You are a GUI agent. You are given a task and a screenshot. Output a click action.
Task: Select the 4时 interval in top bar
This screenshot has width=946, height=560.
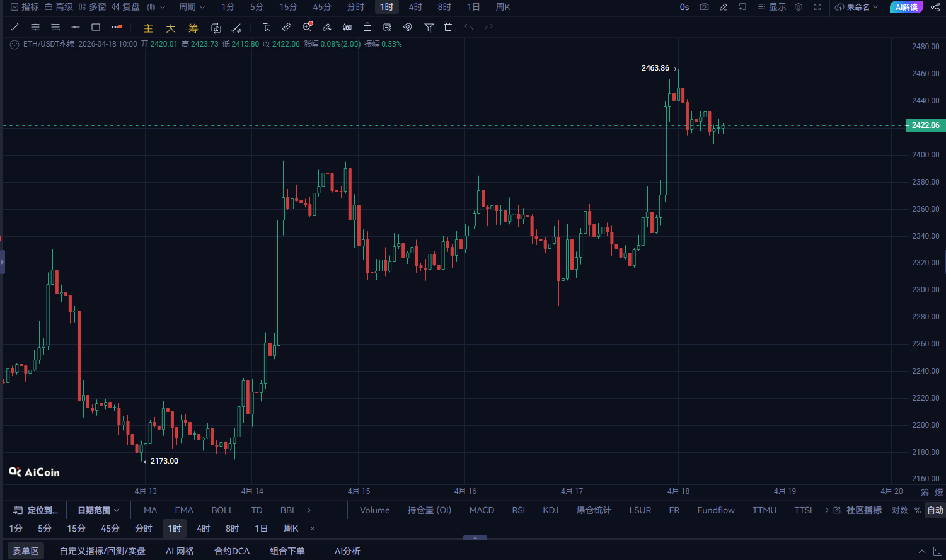tap(415, 7)
